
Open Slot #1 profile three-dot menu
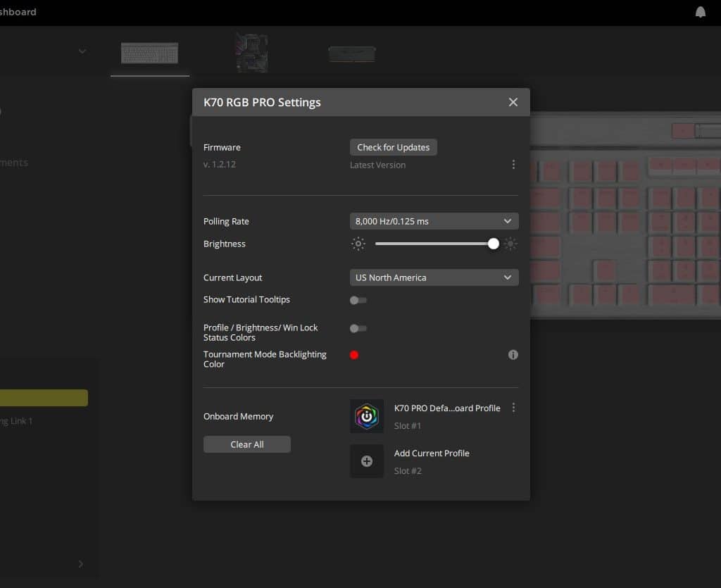click(x=513, y=408)
